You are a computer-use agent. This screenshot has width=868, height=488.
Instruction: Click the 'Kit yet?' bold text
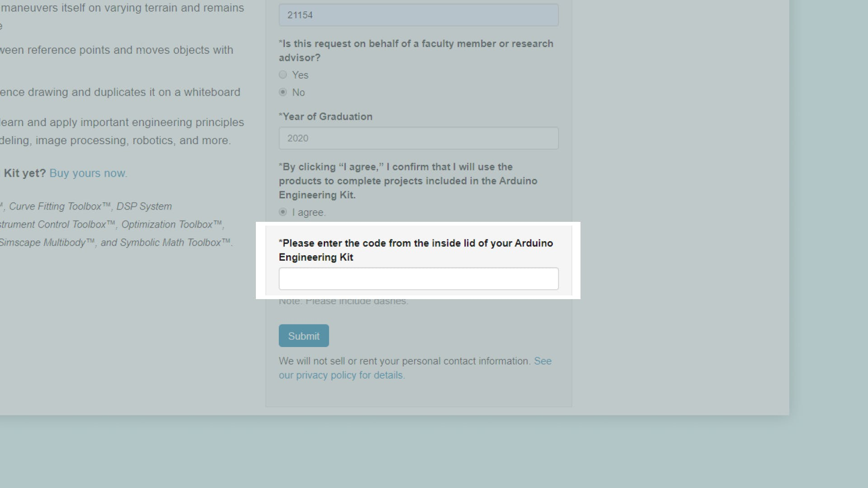point(25,173)
